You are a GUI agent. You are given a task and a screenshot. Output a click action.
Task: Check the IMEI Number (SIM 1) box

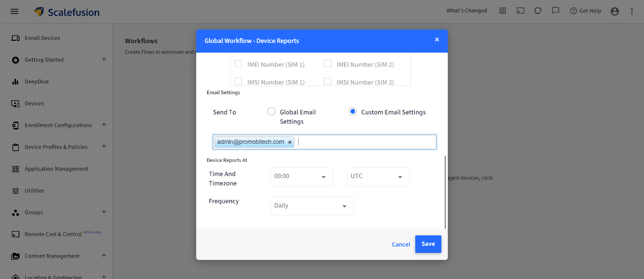point(238,64)
